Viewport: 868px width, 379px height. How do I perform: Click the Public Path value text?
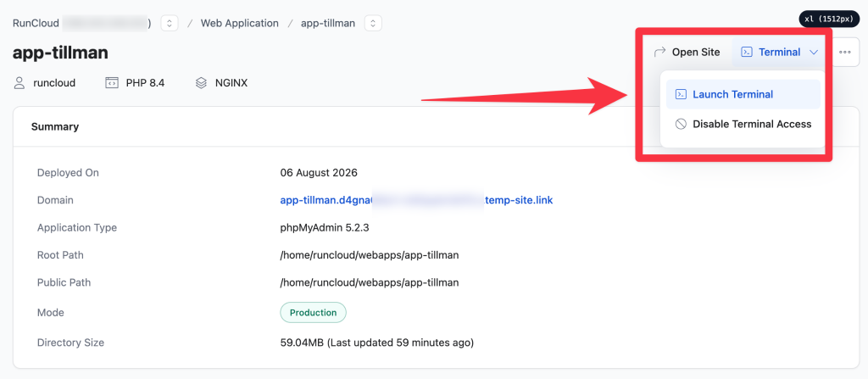370,282
